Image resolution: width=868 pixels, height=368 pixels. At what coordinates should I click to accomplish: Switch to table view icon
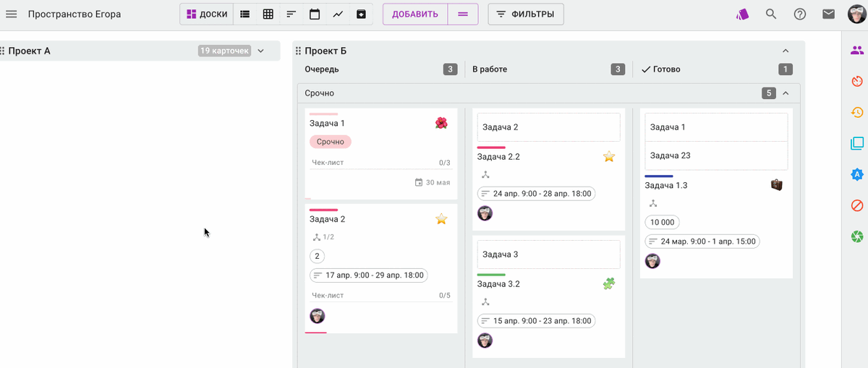point(268,14)
